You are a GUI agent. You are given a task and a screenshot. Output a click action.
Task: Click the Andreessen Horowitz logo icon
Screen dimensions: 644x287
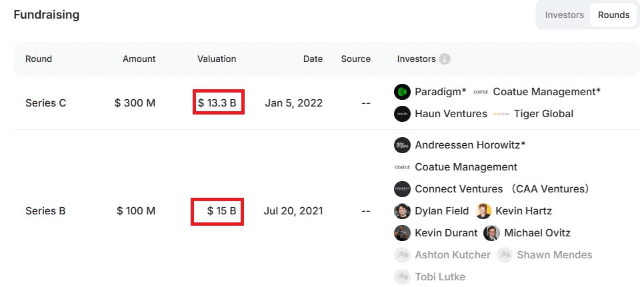(402, 145)
